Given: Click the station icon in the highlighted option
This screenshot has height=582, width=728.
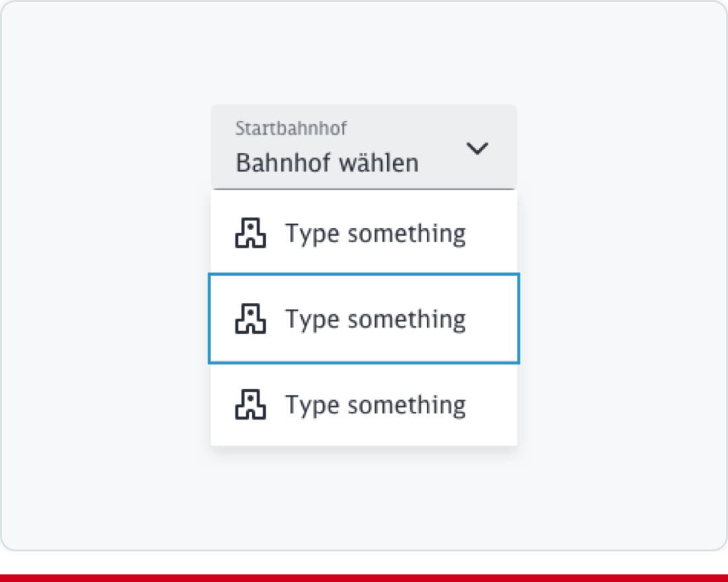Looking at the screenshot, I should point(250,319).
